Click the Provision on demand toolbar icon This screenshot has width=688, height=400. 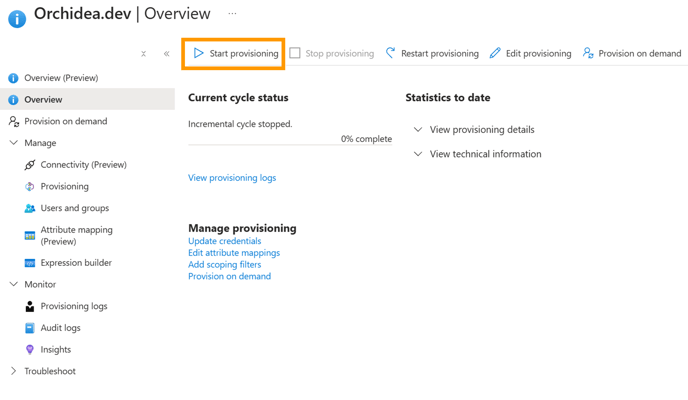[588, 53]
